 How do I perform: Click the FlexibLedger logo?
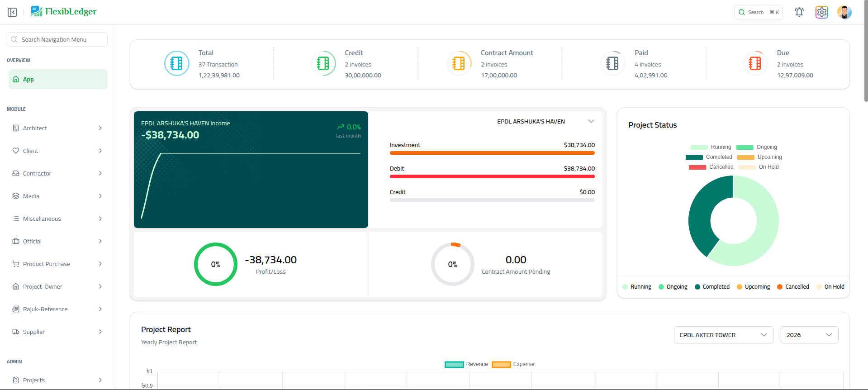point(64,12)
